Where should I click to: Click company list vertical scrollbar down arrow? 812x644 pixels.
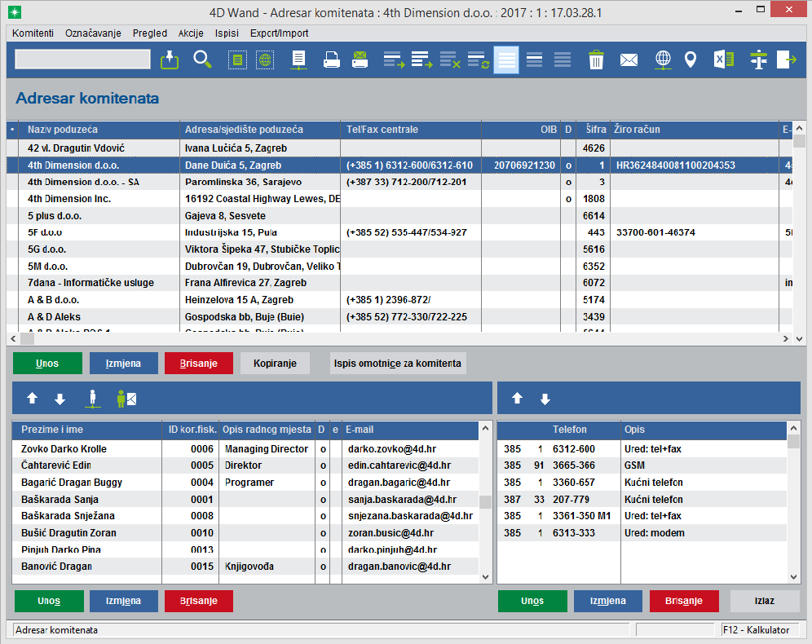click(x=799, y=338)
